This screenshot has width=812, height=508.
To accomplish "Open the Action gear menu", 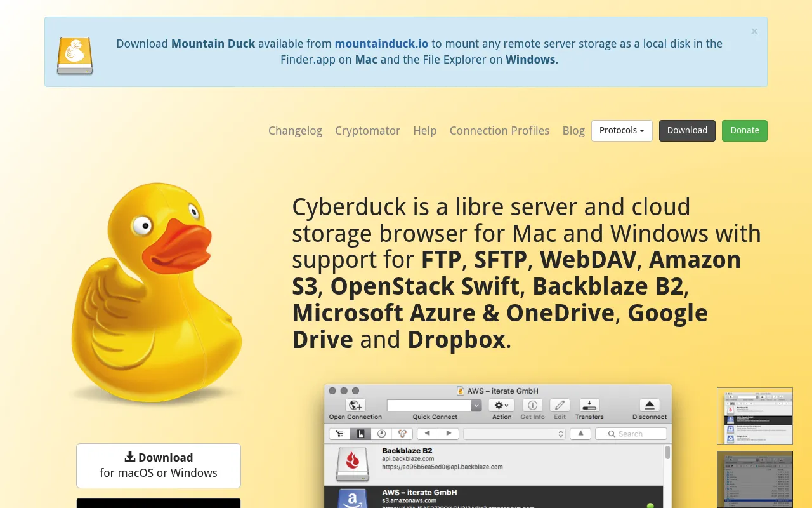I will (501, 405).
